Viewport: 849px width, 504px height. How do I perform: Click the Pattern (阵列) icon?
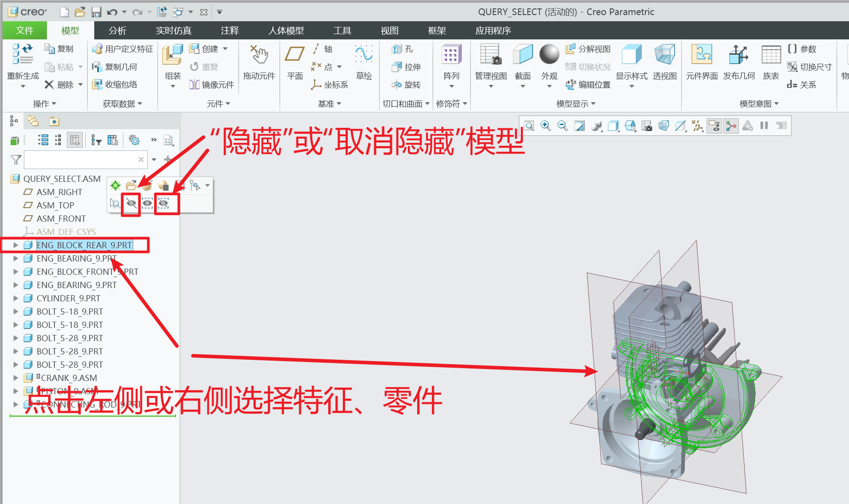451,54
